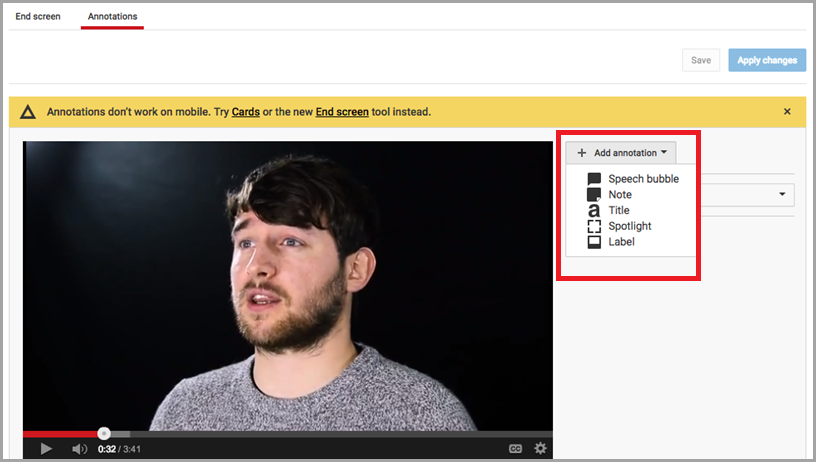The image size is (816, 462).
Task: Expand the dropdown behind the annotation menu
Action: [x=780, y=195]
